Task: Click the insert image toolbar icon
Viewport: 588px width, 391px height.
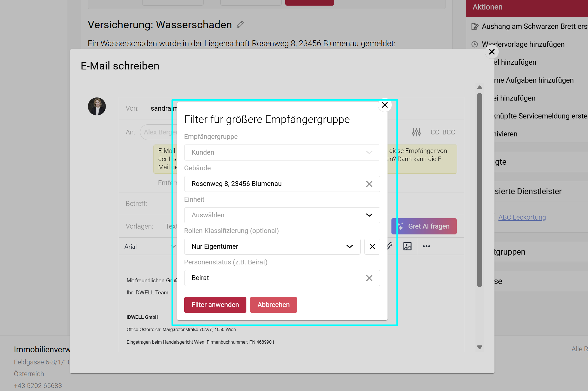Action: [407, 246]
